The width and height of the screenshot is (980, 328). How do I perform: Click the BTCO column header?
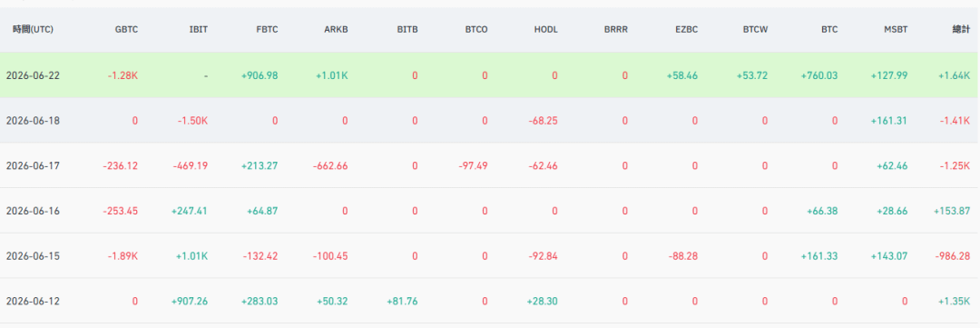pyautogui.click(x=476, y=29)
